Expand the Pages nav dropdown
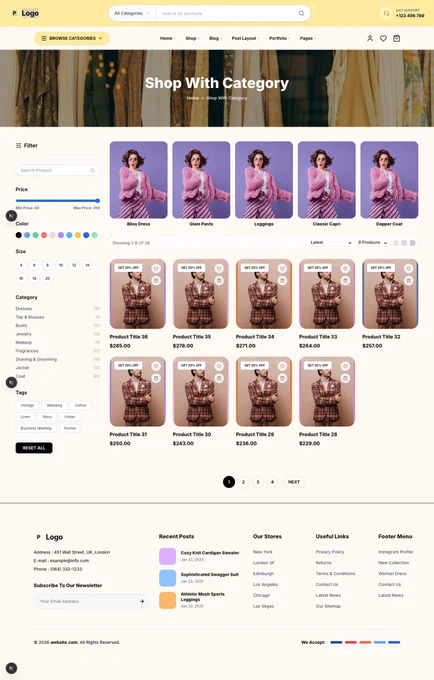Viewport: 434px width, 680px height. point(308,38)
